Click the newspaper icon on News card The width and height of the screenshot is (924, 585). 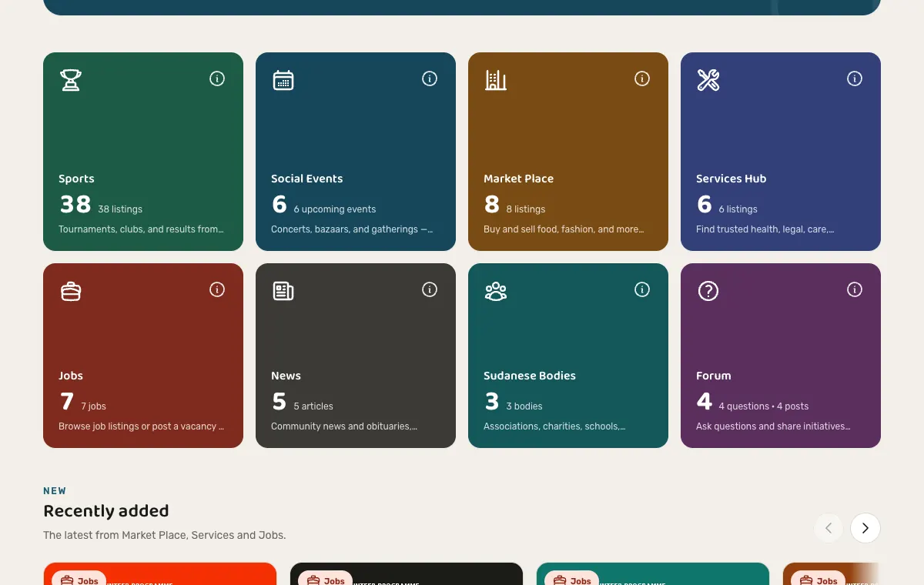[283, 291]
